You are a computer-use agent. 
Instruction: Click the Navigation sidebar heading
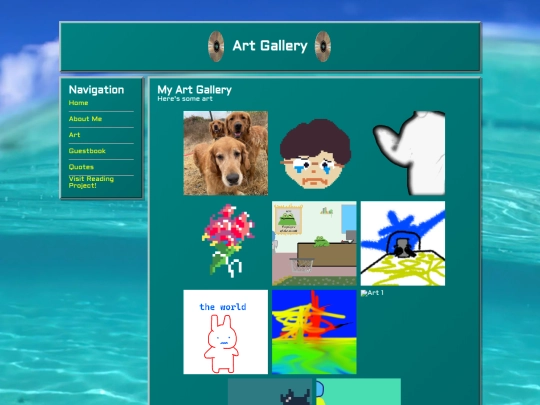pyautogui.click(x=96, y=90)
